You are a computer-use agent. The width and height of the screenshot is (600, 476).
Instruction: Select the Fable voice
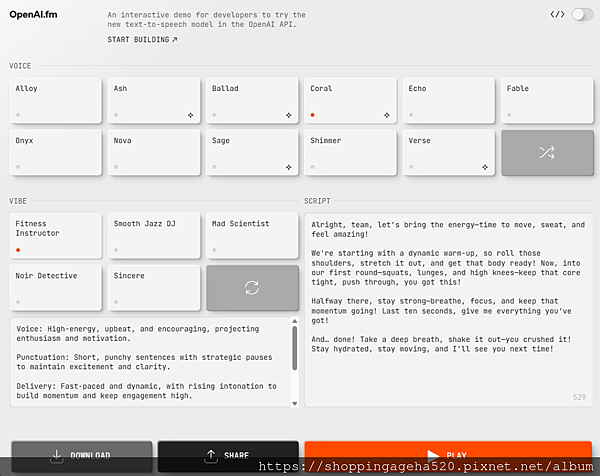pyautogui.click(x=547, y=100)
